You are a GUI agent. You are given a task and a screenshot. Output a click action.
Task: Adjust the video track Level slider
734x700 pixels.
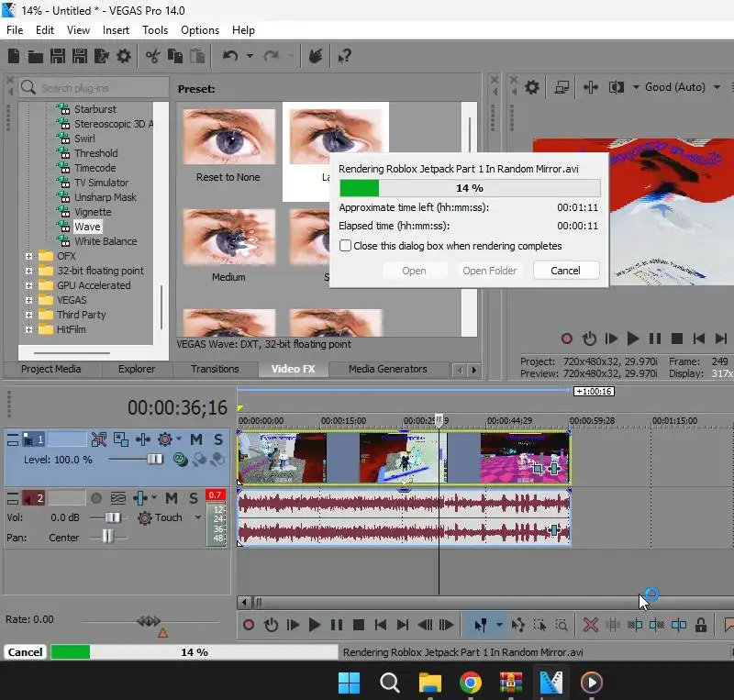click(155, 460)
